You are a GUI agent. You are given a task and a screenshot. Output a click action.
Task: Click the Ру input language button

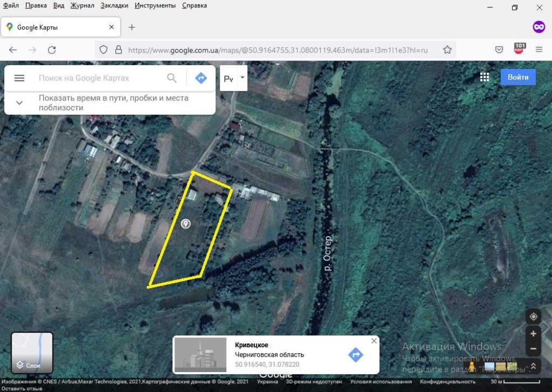[229, 78]
